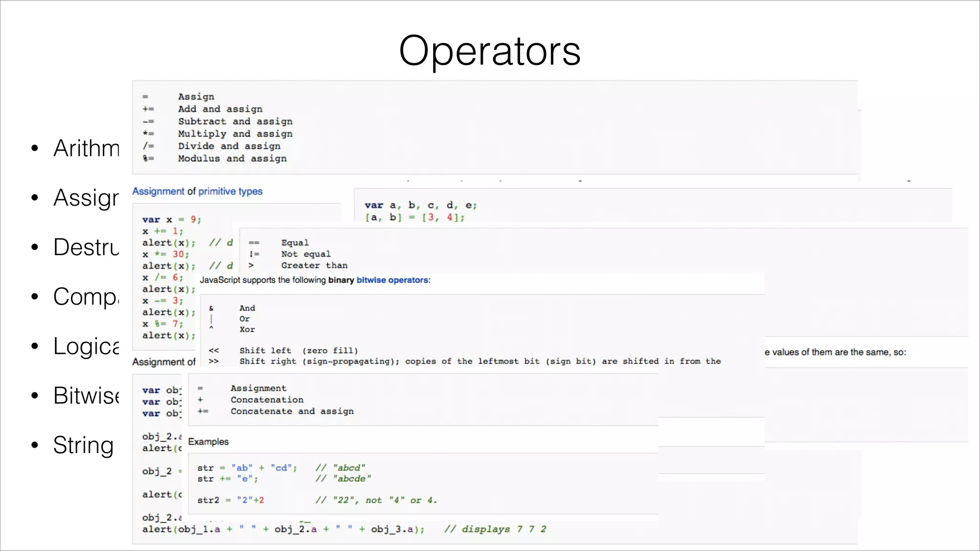Select the 'String' bullet item
Screen dimensions: 980x551
[83, 445]
